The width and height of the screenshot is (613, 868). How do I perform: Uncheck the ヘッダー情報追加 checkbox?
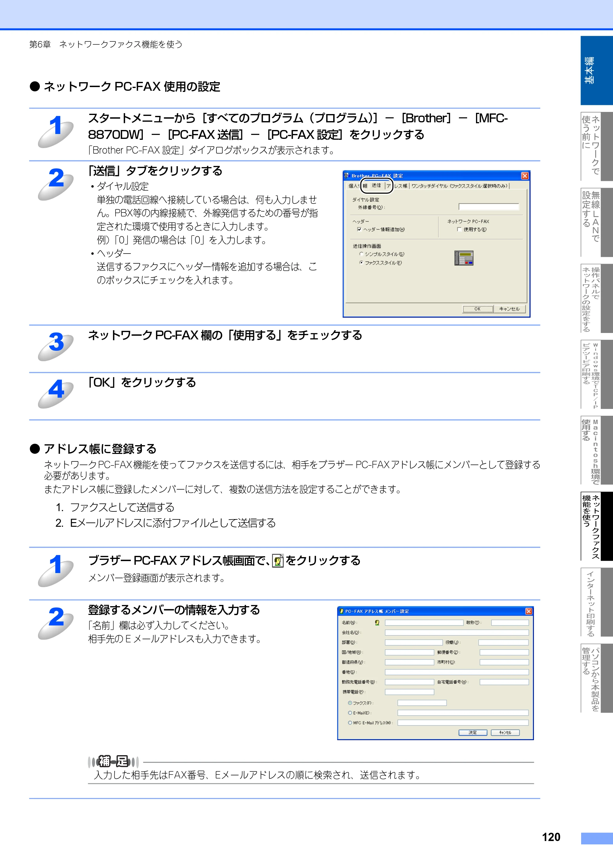tap(359, 229)
